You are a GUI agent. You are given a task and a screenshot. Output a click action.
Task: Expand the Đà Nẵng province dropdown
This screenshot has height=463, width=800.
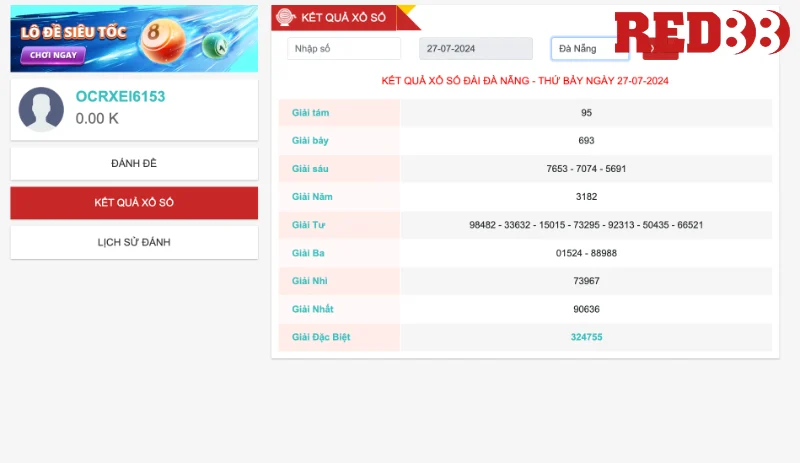(590, 48)
